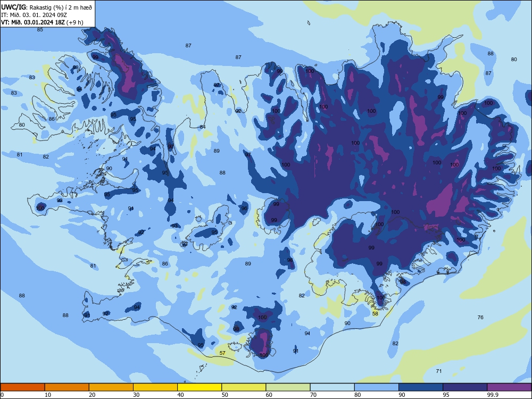Select the map value '84' on the map
Screen dimensions: 532x399
point(203,127)
